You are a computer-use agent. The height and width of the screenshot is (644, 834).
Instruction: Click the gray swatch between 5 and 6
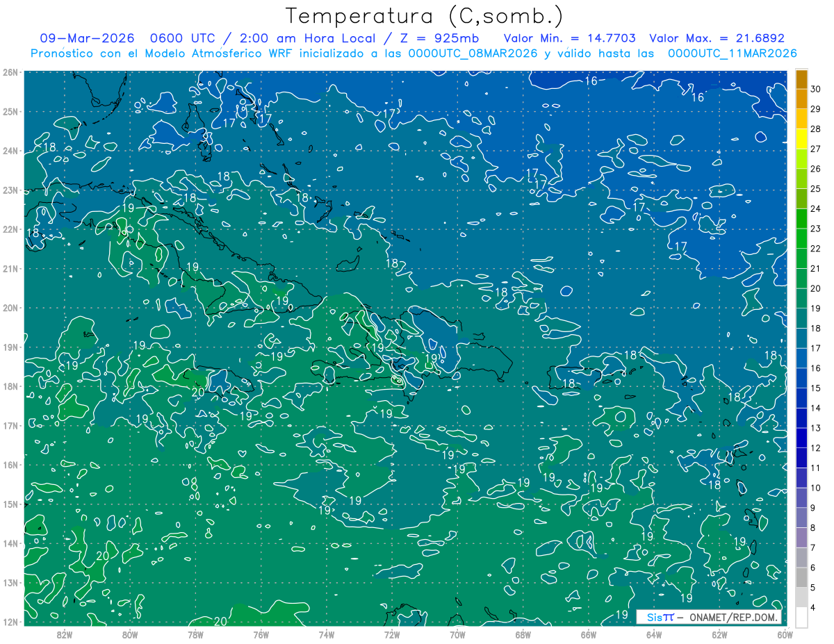[801, 577]
